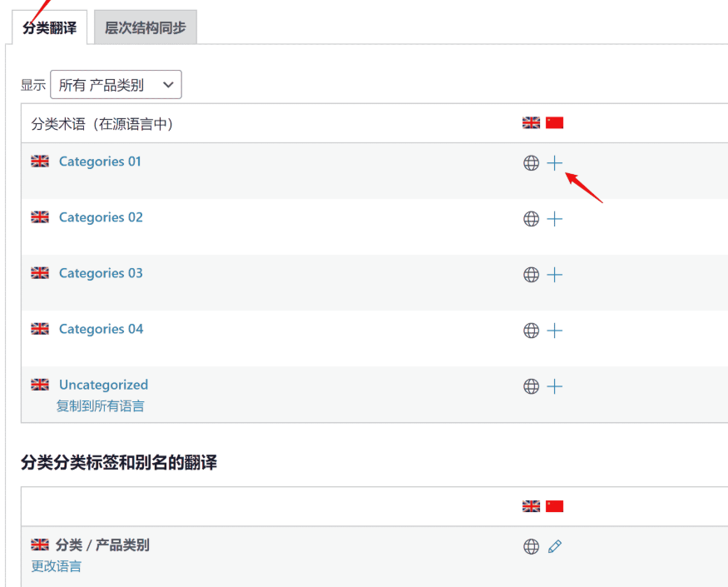Viewport: 728px width, 587px height.
Task: Click the 显示 label
Action: 33,85
